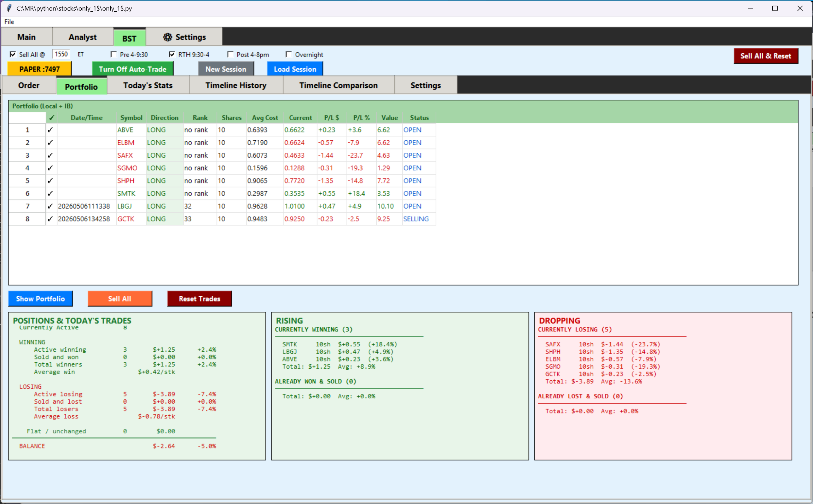
Task: Toggle the checkmark for the ABVE row
Action: (51, 130)
